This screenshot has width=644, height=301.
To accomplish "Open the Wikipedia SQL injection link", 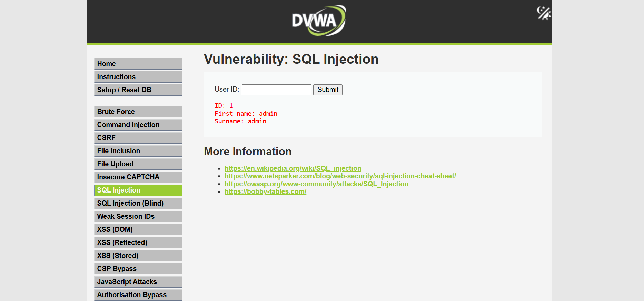I will pyautogui.click(x=293, y=168).
